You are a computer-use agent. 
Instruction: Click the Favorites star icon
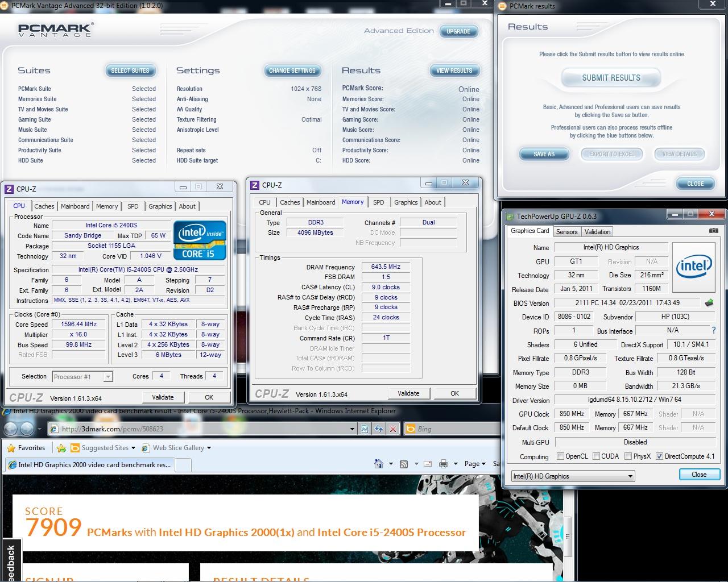coord(11,448)
